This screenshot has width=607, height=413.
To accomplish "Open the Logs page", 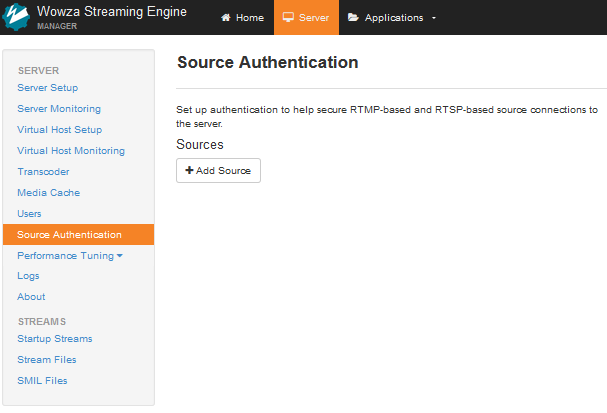I will click(x=28, y=276).
